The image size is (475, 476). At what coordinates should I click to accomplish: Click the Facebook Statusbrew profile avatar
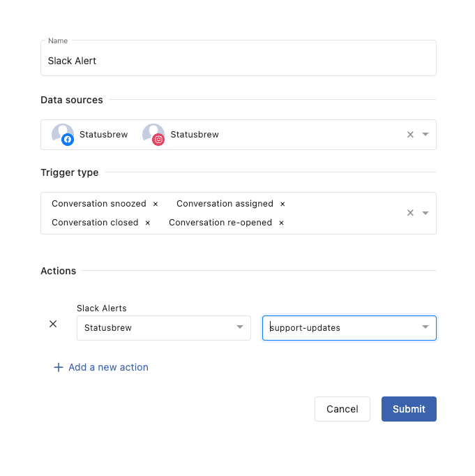point(63,135)
